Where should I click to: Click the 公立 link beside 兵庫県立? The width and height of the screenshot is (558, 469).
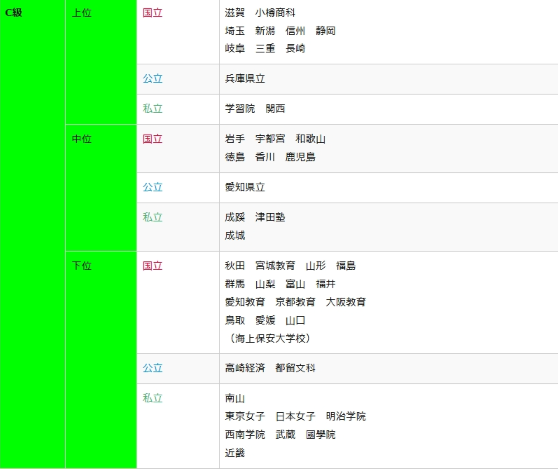coord(153,79)
